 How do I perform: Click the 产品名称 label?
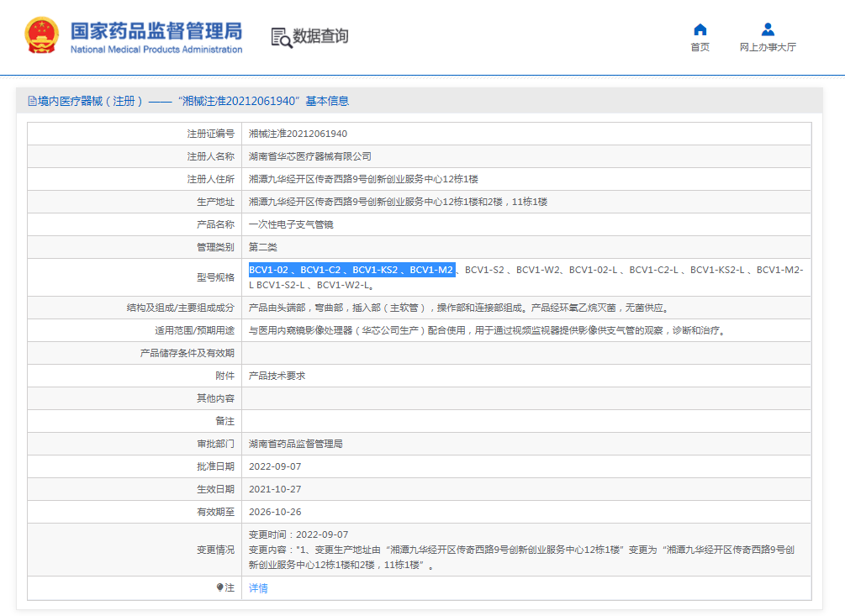click(x=215, y=224)
